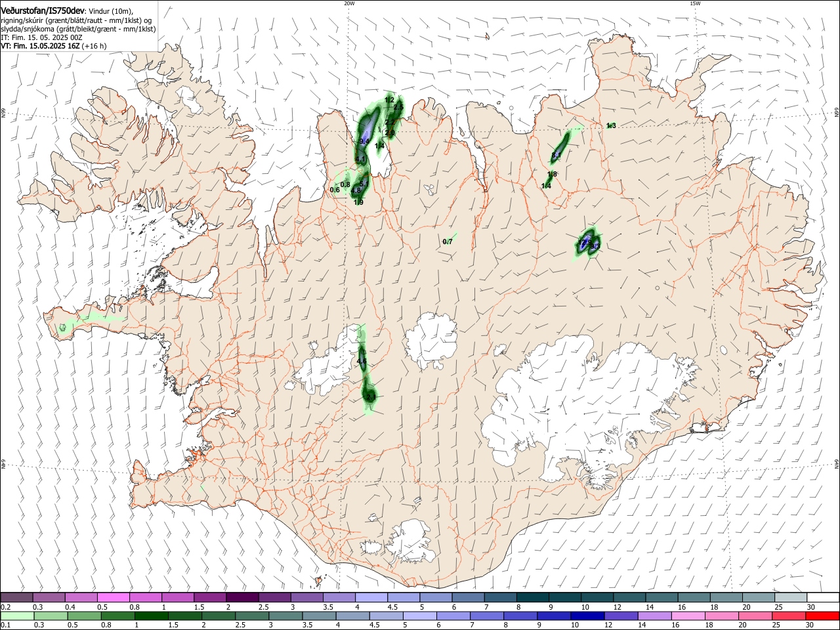Image resolution: width=840 pixels, height=630 pixels.
Task: Click the 0.2 label on snow legend
Action: pyautogui.click(x=5, y=608)
